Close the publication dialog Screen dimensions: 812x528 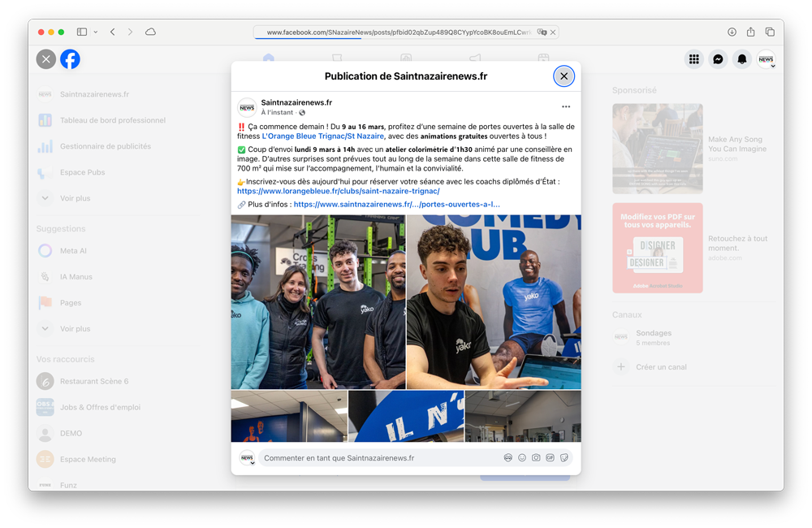(564, 76)
